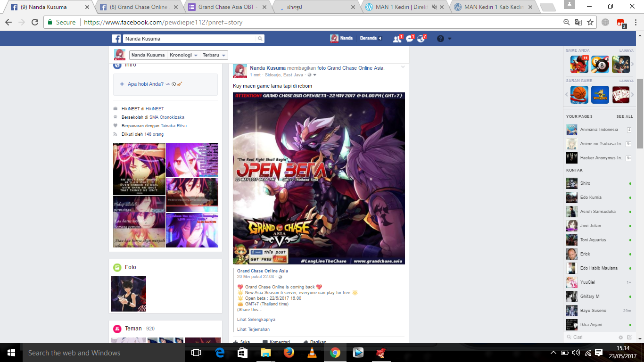Click SEE ALL next to Your Pages
Screen dimensions: 644x362
tap(625, 116)
